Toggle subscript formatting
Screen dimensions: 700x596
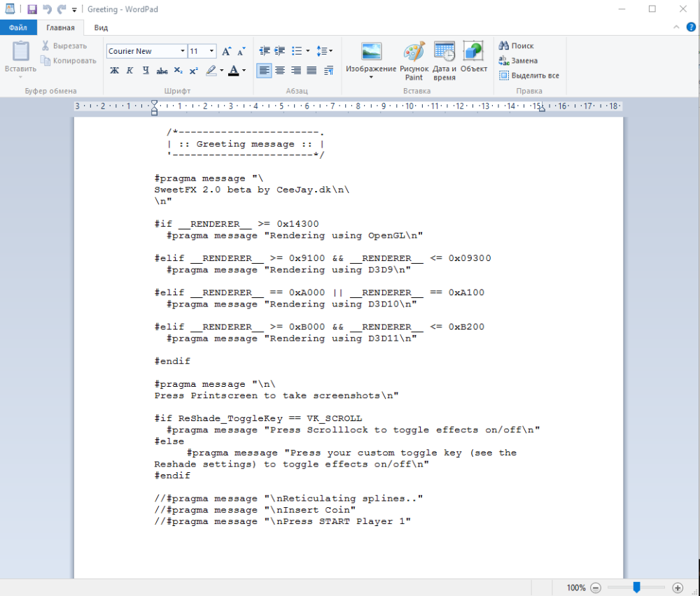[x=178, y=71]
